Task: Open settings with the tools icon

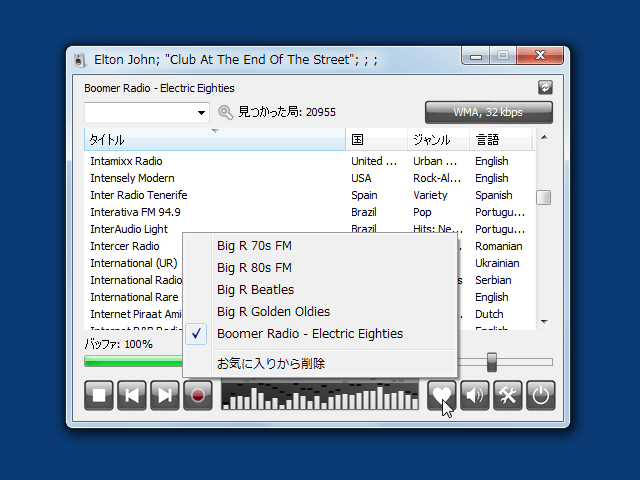Action: [508, 395]
